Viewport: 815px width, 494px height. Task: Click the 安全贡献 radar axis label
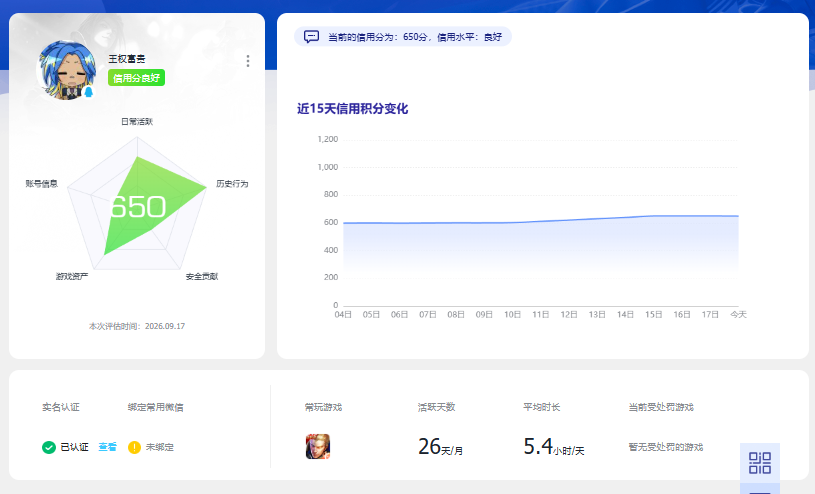[x=202, y=277]
